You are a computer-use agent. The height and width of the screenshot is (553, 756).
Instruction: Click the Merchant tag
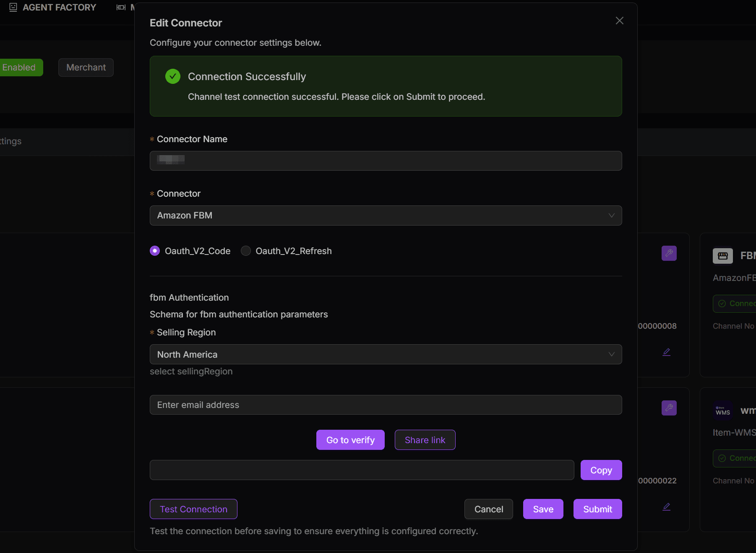point(86,68)
